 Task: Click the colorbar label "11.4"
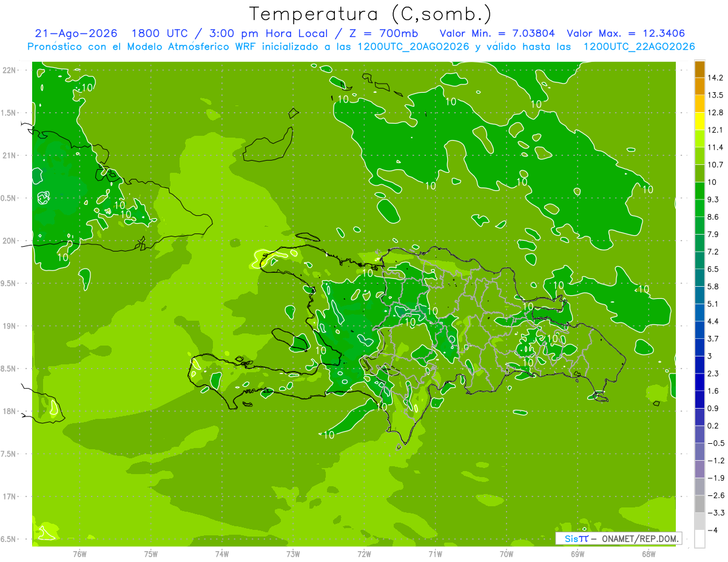pos(715,147)
